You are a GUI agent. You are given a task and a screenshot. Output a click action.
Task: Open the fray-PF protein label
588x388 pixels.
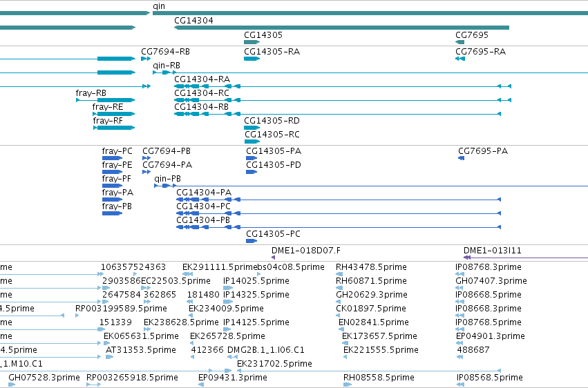(x=117, y=179)
